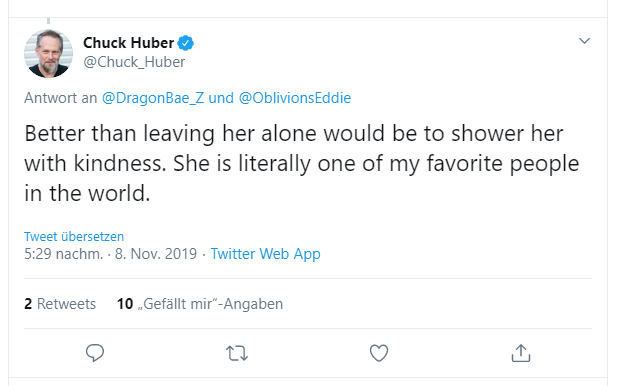This screenshot has height=386, width=619.
Task: Expand the tweet options chevron menu
Action: 584,41
